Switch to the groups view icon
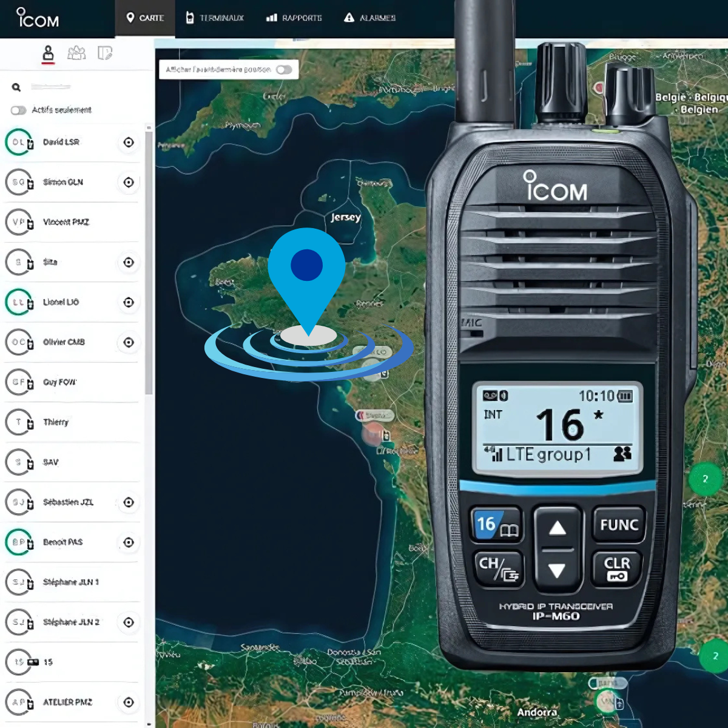Image resolution: width=728 pixels, height=728 pixels. (76, 53)
